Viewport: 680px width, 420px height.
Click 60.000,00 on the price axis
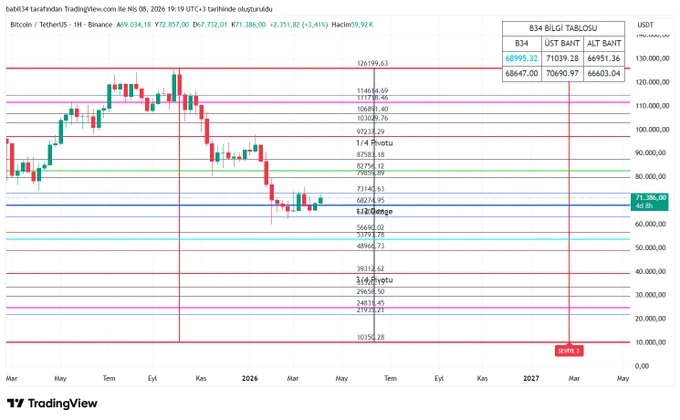[651, 224]
